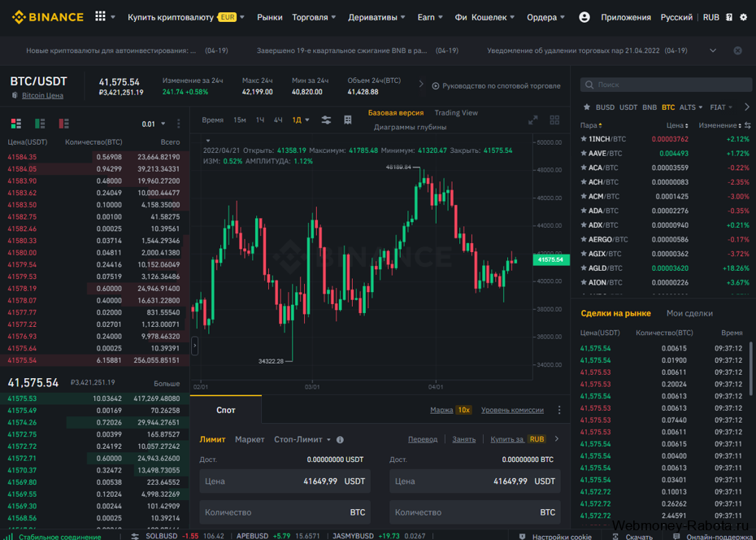Click Больше in the order book
Image resolution: width=756 pixels, height=540 pixels.
point(167,384)
